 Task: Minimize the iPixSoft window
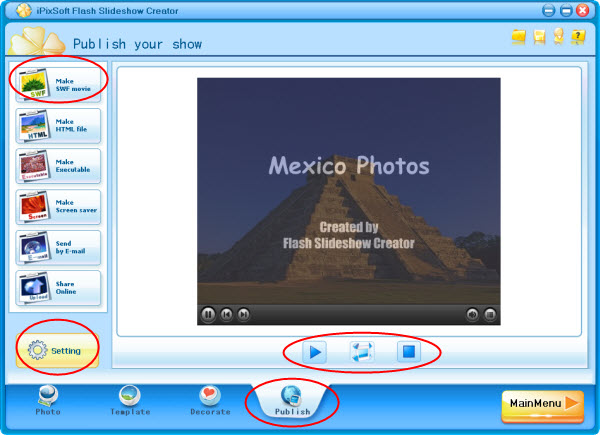[548, 10]
